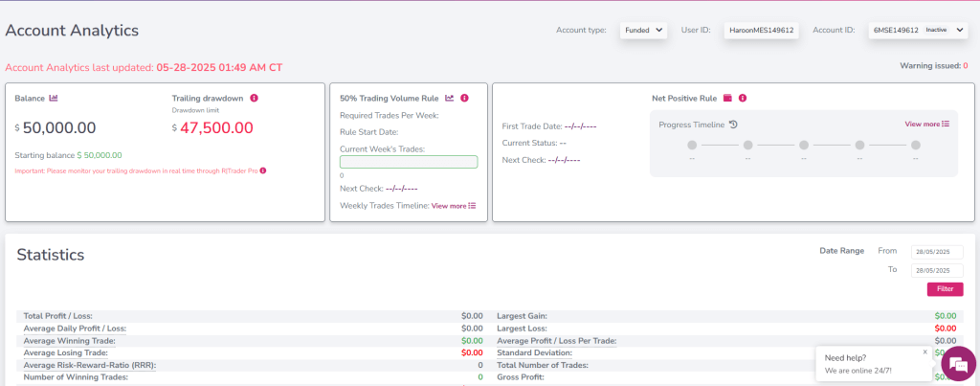980x386 pixels.
Task: Click the We are online 24/7! text
Action: (x=858, y=371)
